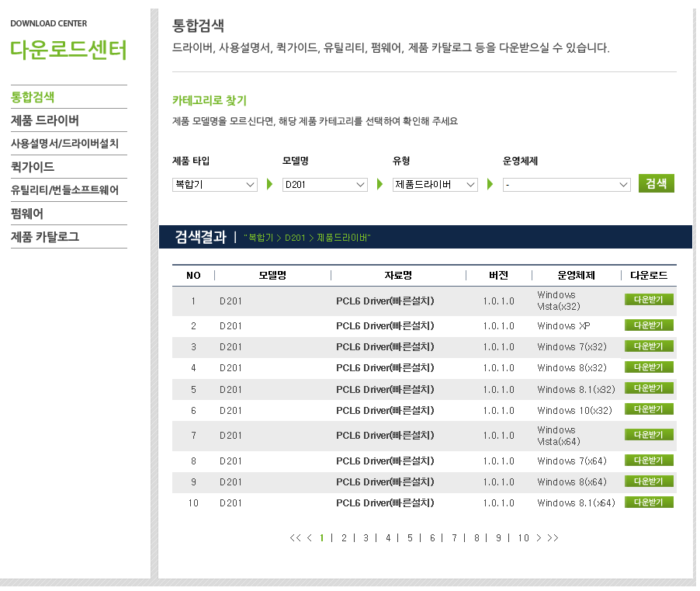Screen dimensions: 700x591
Task: Click PCL6 Driver name in row 10
Action: click(385, 503)
